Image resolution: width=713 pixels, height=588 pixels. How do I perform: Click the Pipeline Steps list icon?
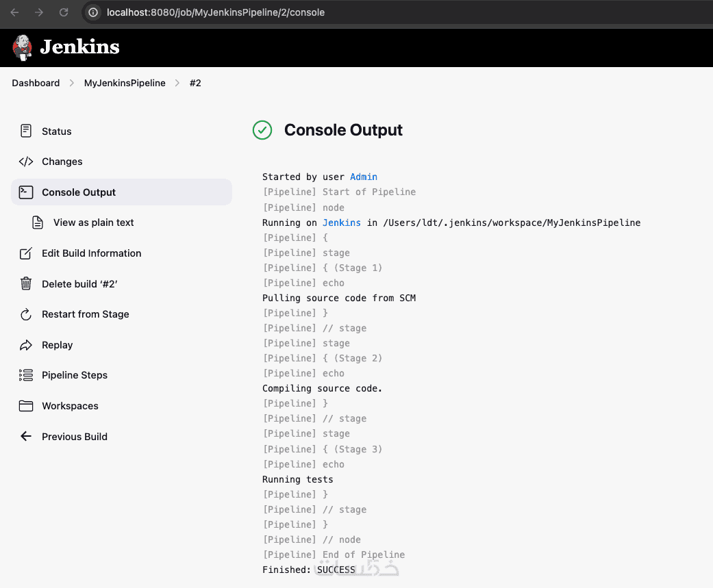[26, 375]
